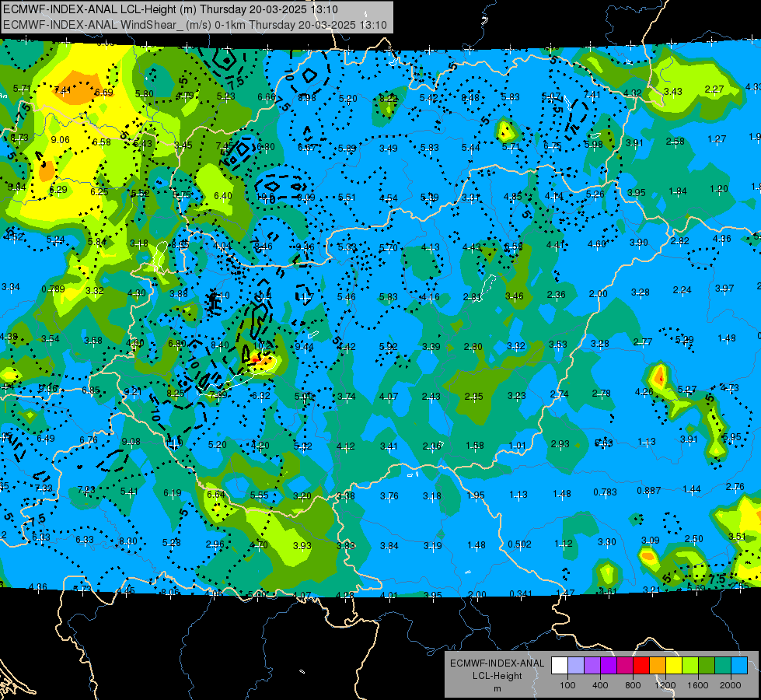
Task: Click the grid value 0.502
Action: point(520,544)
